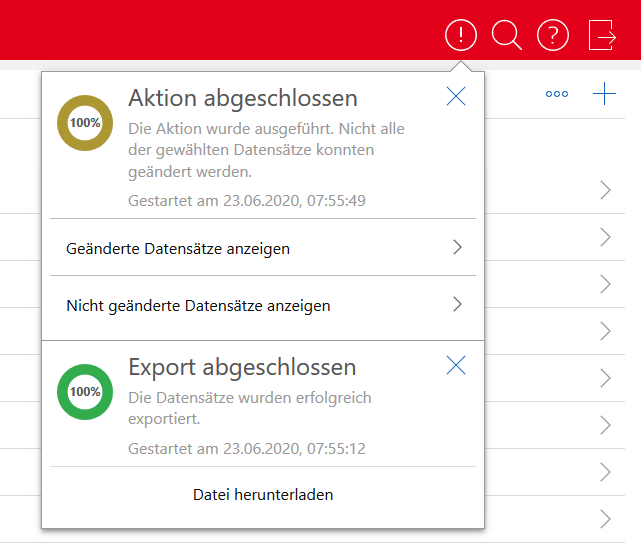Click chevron beside 'Geänderte Datensätze anzeigen'
The width and height of the screenshot is (641, 552).
[x=457, y=247]
